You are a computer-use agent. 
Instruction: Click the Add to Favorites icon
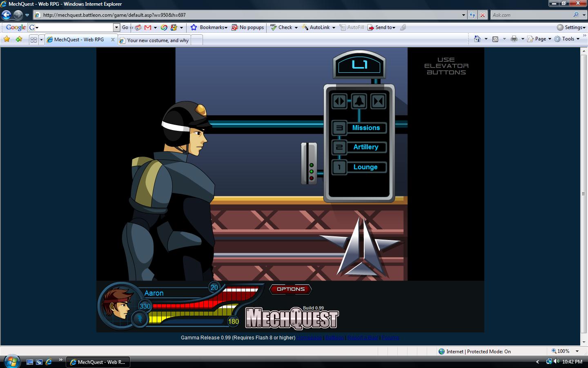19,39
